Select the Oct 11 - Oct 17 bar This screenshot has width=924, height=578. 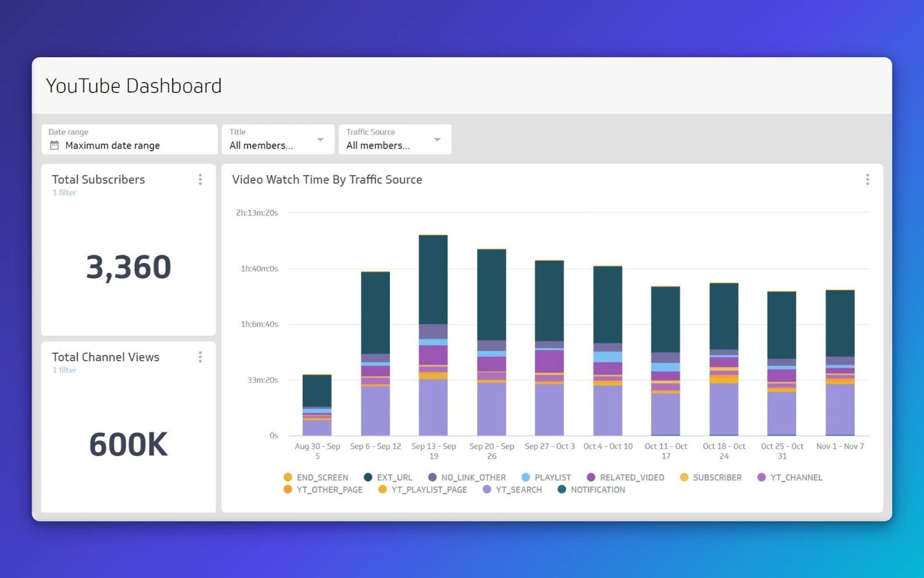[666, 361]
